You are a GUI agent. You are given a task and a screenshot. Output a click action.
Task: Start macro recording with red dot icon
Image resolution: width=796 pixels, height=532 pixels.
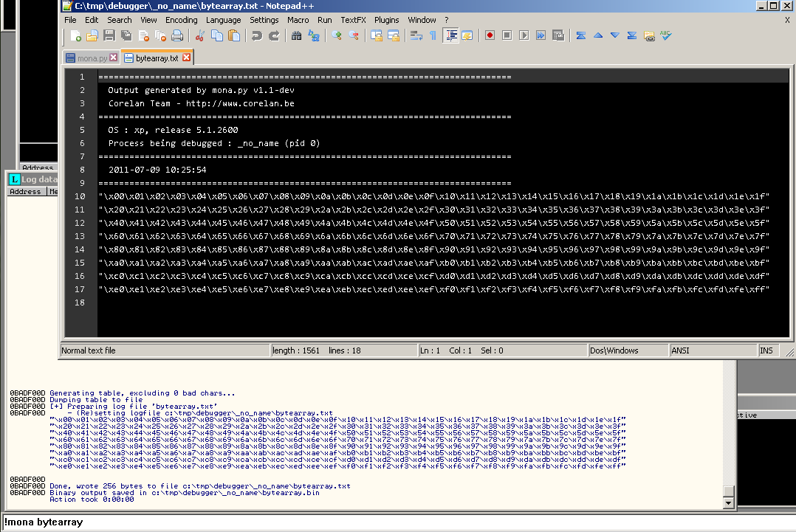click(x=490, y=35)
